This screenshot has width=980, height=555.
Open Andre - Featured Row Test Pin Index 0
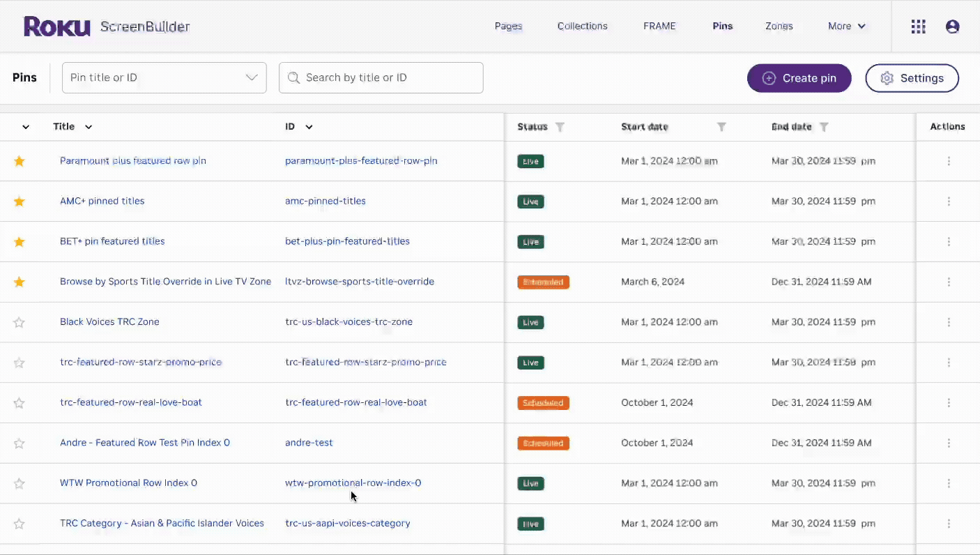coord(145,443)
